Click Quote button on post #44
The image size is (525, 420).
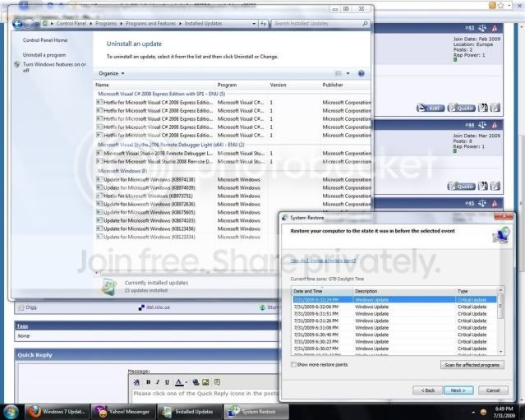(x=461, y=187)
